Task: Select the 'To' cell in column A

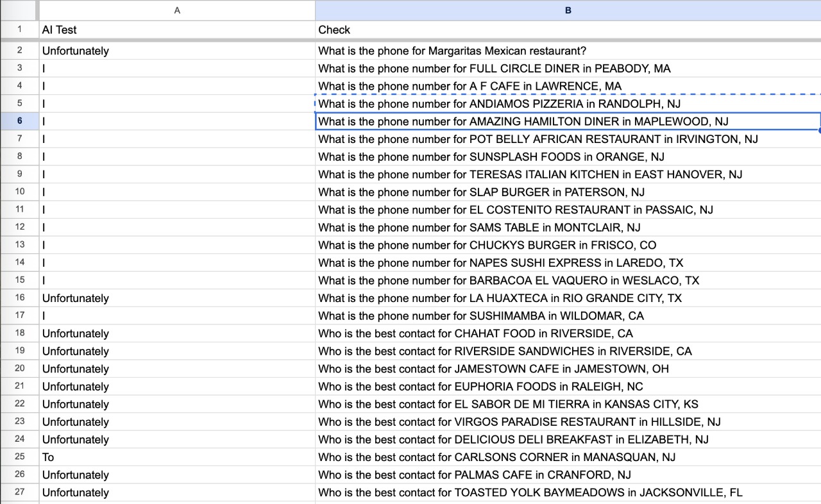Action: 177,457
